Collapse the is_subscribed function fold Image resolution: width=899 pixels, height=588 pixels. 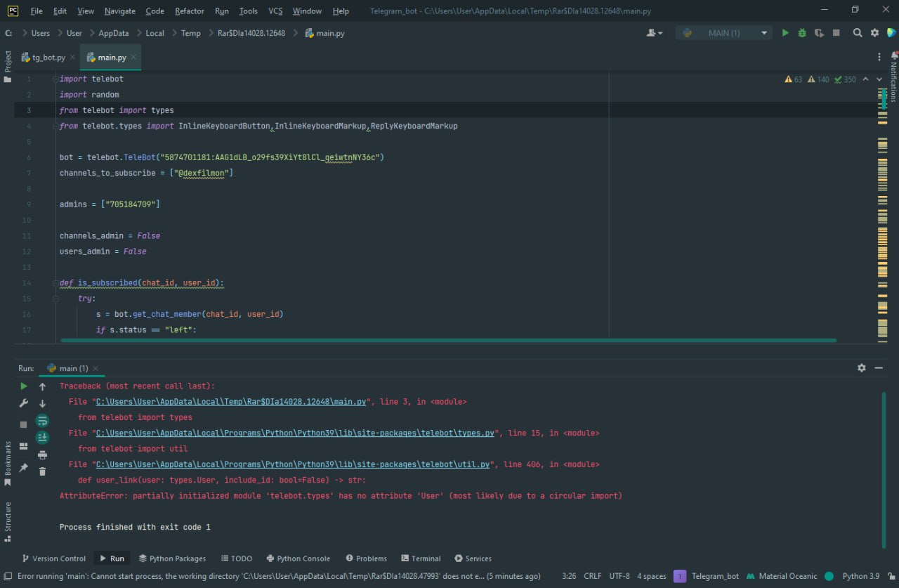point(54,282)
